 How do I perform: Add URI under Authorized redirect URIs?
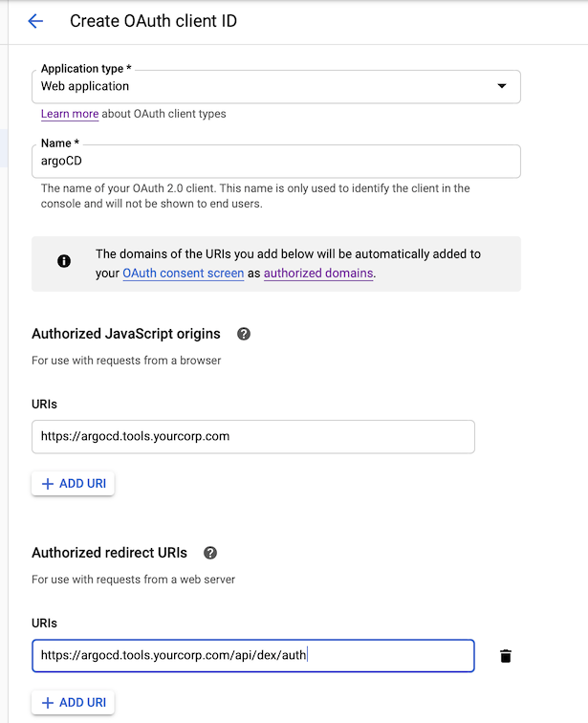click(73, 703)
